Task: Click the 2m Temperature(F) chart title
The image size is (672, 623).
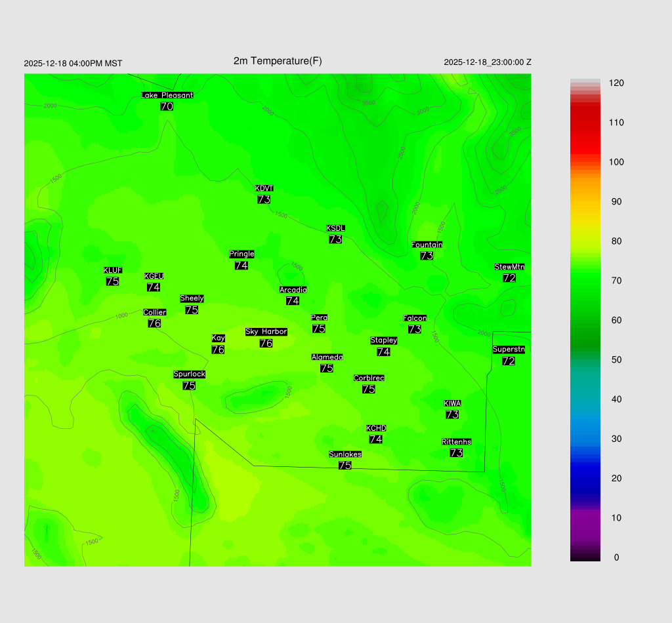Action: [278, 61]
